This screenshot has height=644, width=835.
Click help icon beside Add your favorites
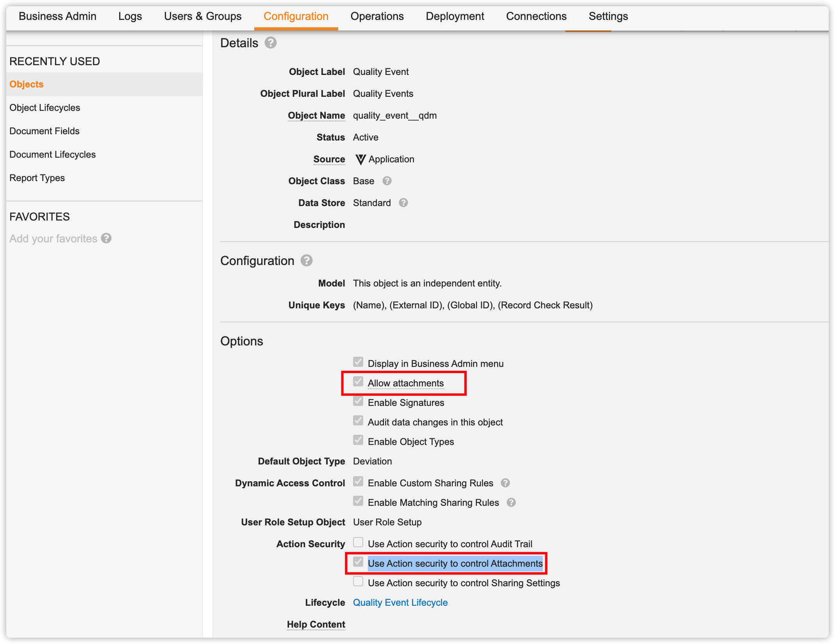point(106,238)
